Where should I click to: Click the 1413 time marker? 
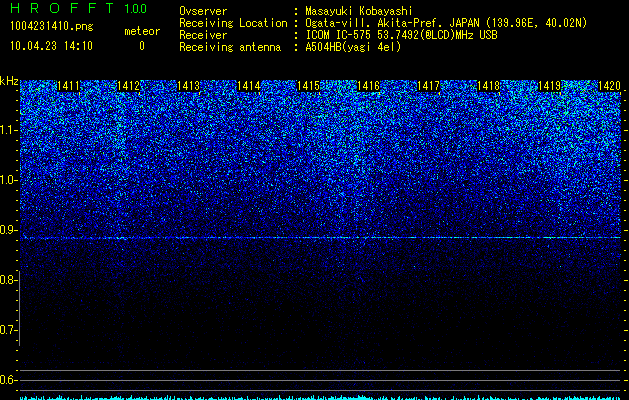coord(189,86)
